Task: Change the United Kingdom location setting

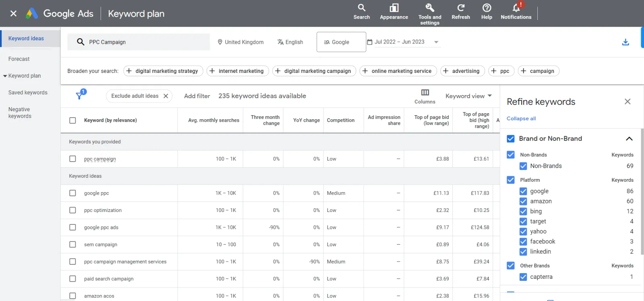Action: pyautogui.click(x=241, y=42)
